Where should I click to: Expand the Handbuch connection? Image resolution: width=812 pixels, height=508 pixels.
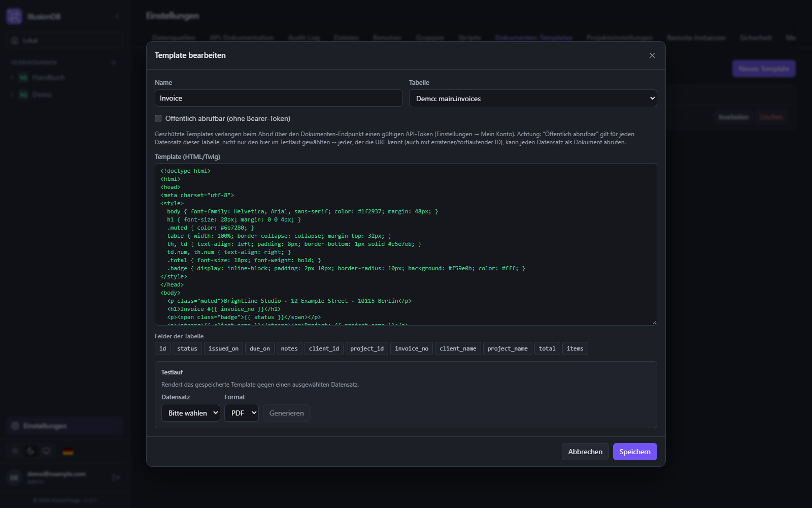12,77
